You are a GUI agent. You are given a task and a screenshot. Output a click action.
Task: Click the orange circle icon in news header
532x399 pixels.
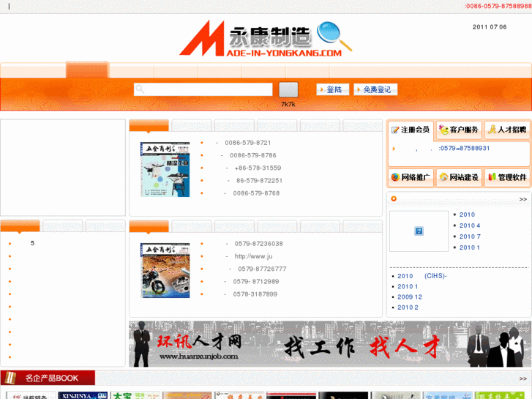click(394, 198)
